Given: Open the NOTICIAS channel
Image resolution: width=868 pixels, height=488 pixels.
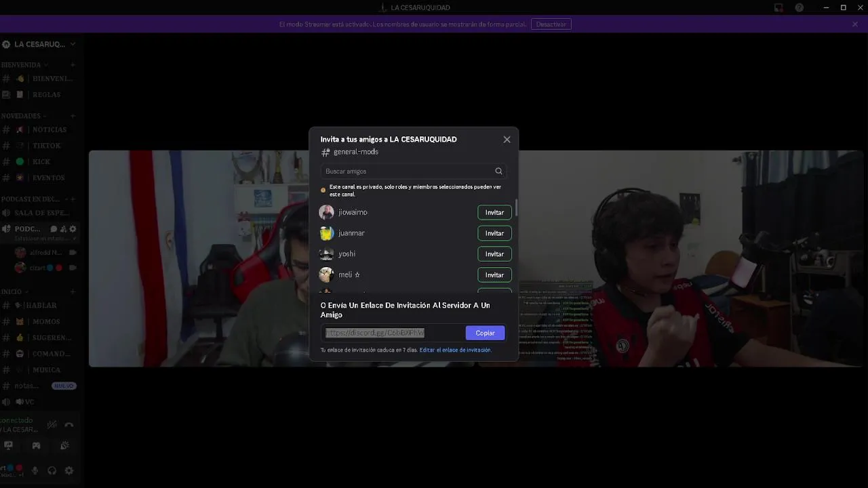Looking at the screenshot, I should point(41,129).
